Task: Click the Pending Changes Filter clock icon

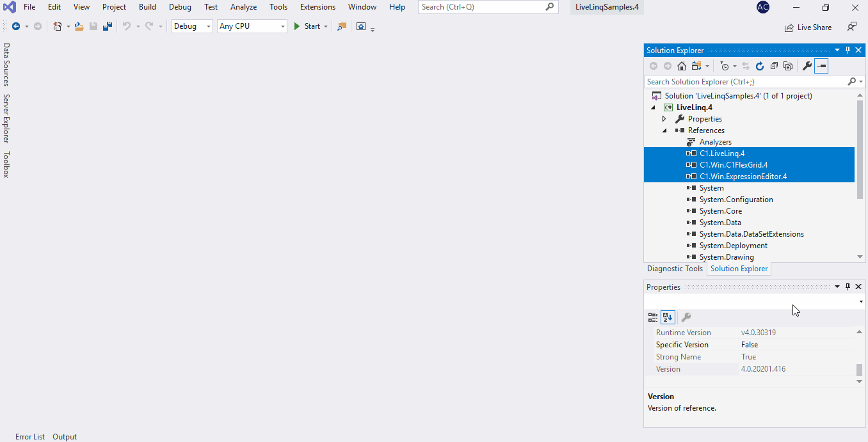Action: coord(725,66)
